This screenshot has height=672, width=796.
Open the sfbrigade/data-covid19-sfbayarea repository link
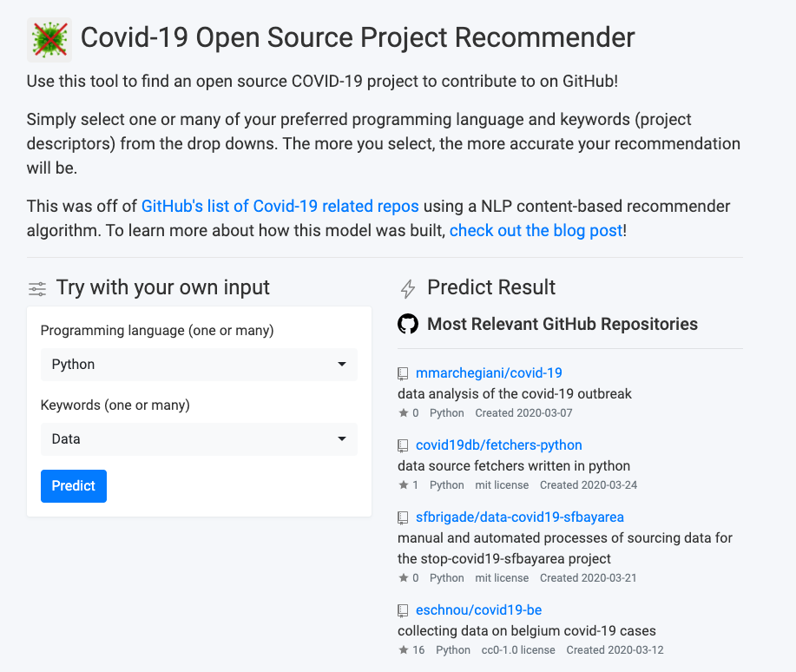[520, 517]
